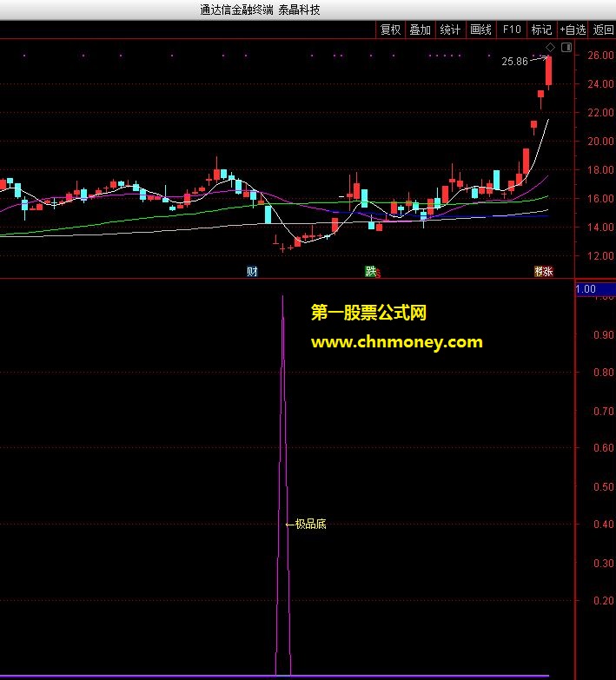616x680 pixels.
Task: Click the 财 financial marker
Action: [x=252, y=272]
